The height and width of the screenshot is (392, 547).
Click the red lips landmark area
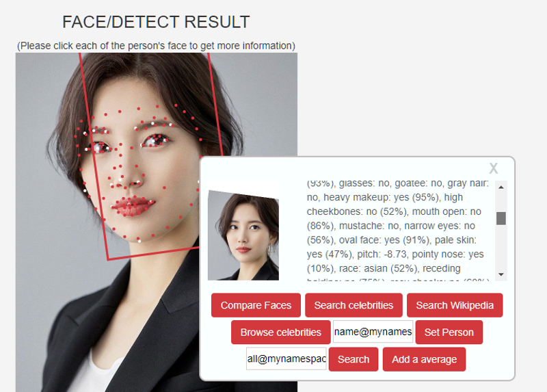click(x=133, y=207)
